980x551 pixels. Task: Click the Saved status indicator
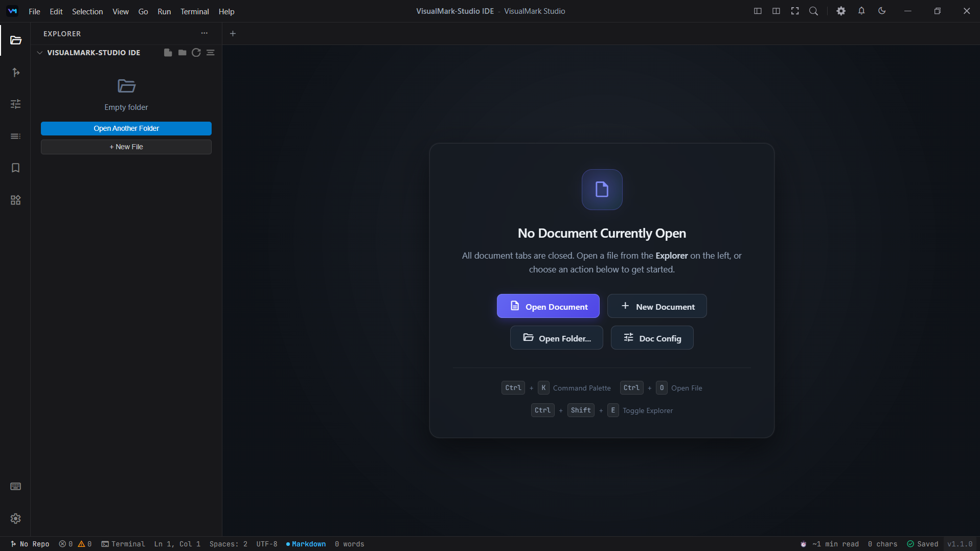point(923,544)
